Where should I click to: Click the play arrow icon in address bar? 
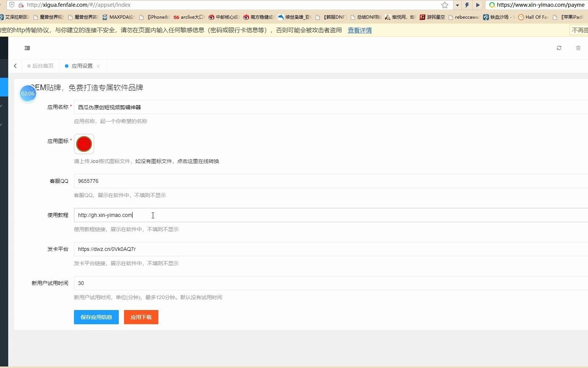pos(478,5)
